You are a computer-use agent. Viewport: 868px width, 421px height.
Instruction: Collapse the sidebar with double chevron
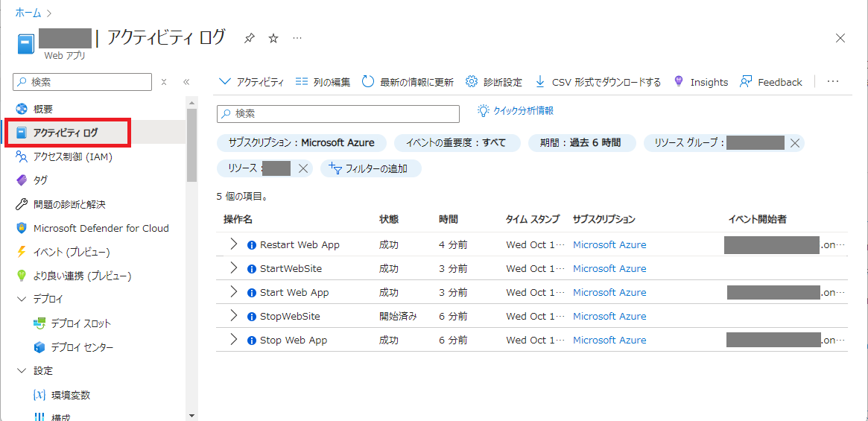[186, 82]
